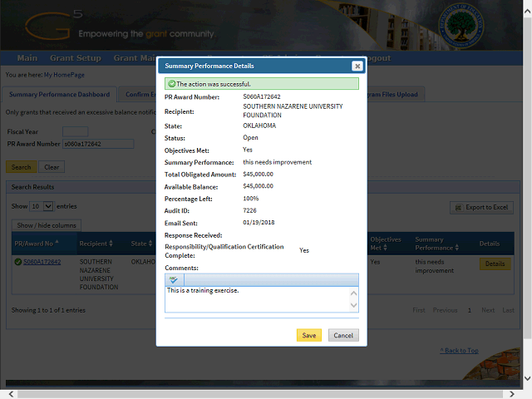The height and width of the screenshot is (399, 532).
Task: Click horizontal scrollbar left arrow
Action: (x=11, y=394)
